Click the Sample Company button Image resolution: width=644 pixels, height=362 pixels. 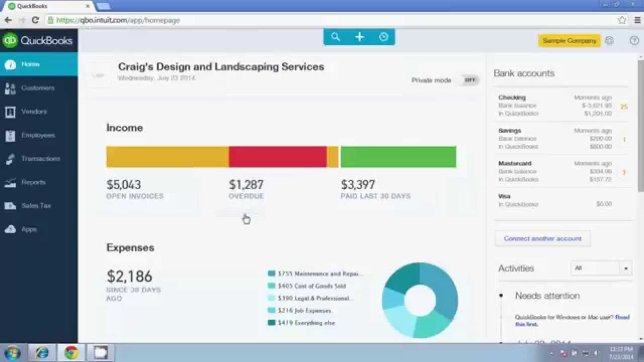click(x=570, y=41)
